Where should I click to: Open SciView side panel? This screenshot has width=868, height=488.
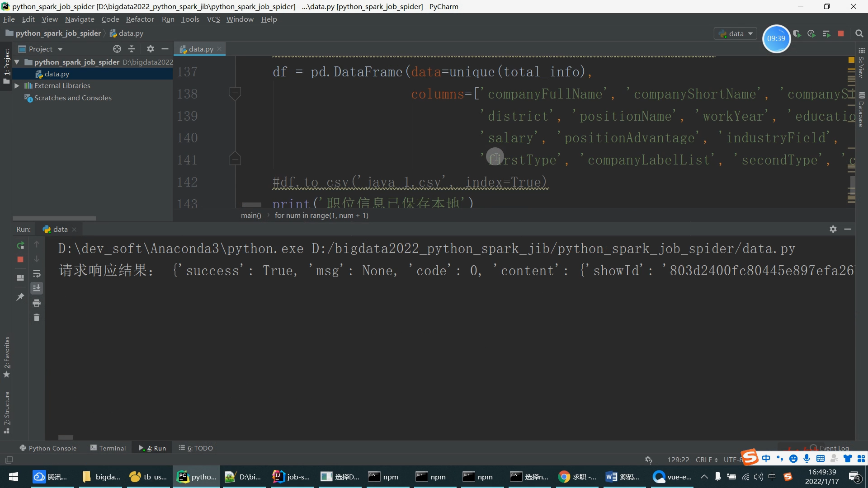pyautogui.click(x=862, y=63)
